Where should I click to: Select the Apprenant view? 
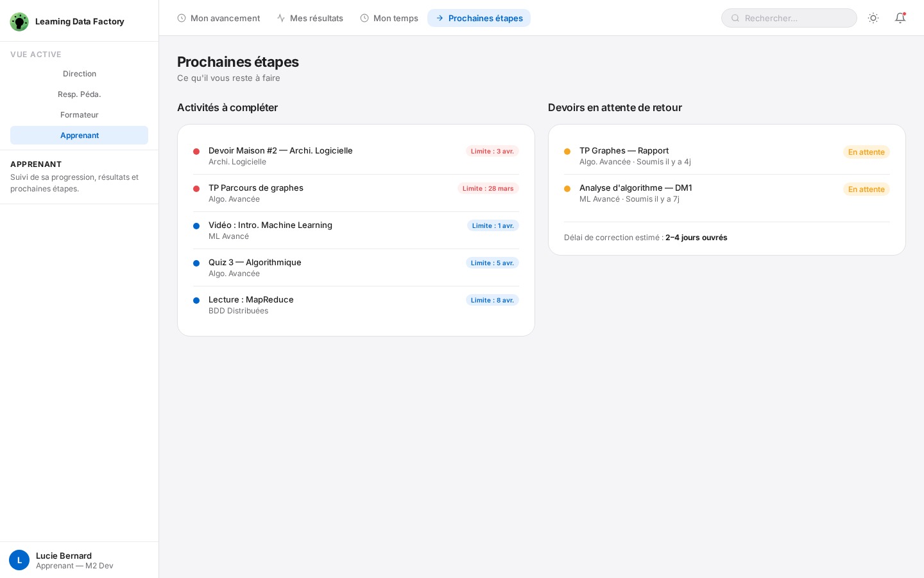[x=80, y=136]
